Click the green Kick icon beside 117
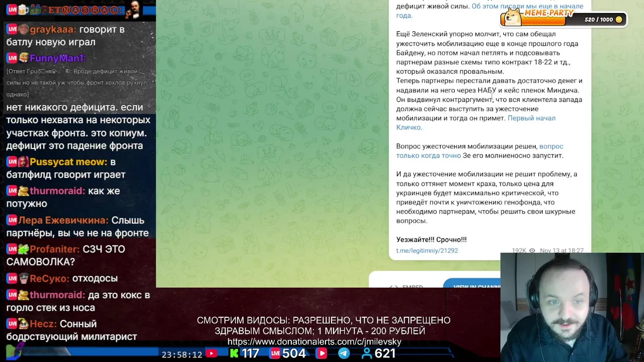644x362 pixels. click(234, 354)
